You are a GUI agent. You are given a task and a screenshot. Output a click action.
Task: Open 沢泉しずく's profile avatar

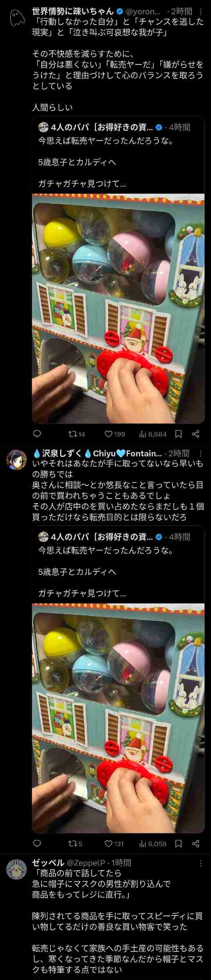[x=16, y=460]
